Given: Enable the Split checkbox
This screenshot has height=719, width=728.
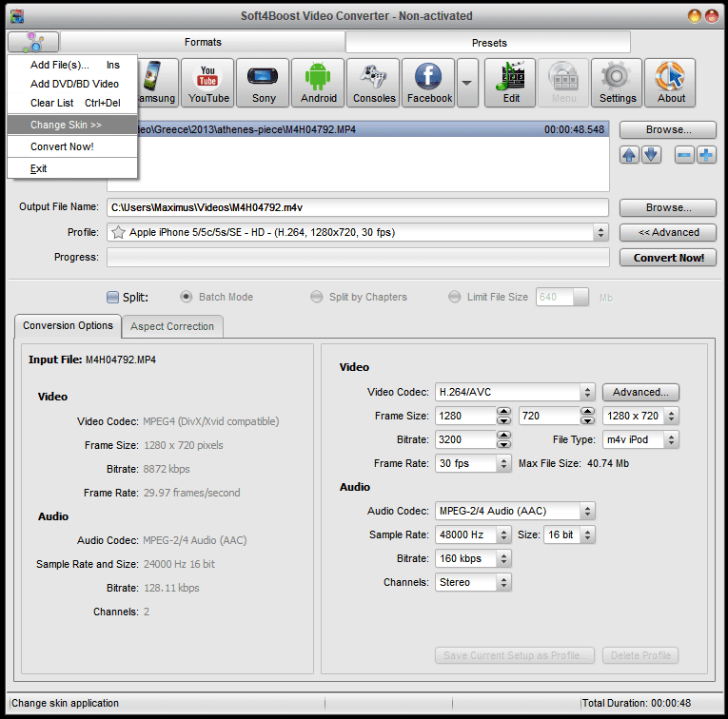Looking at the screenshot, I should [113, 298].
